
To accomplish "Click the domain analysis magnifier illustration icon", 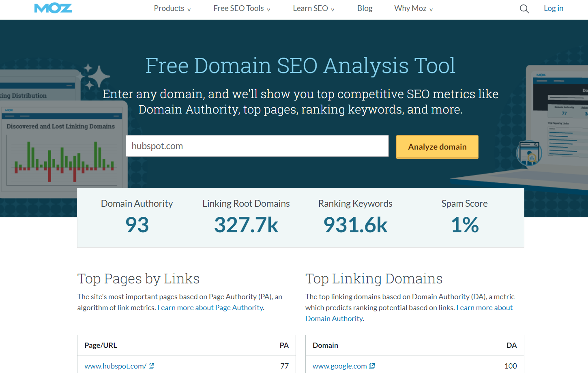I will click(529, 153).
